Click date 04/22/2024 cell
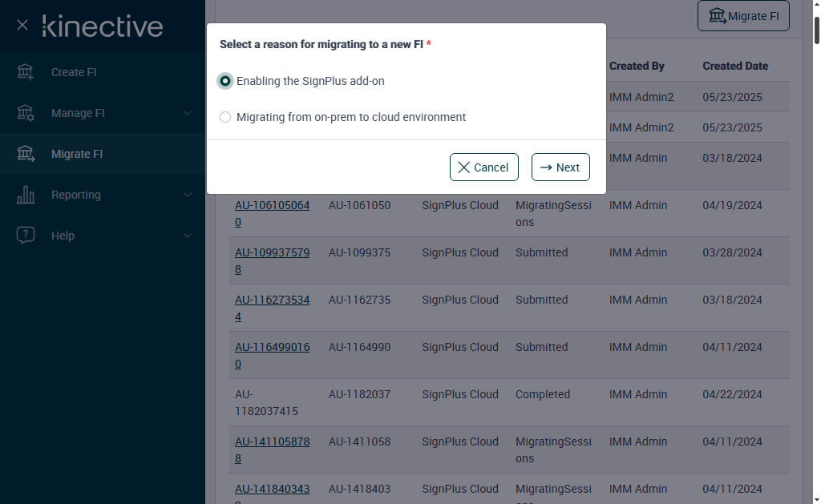 pos(732,394)
